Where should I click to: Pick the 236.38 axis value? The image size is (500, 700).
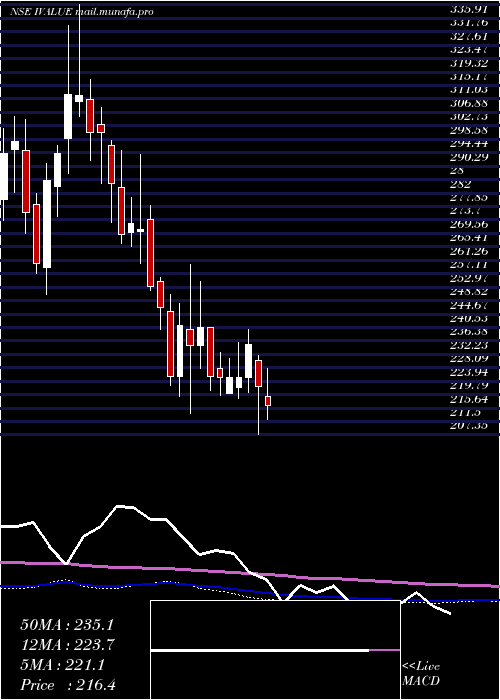(468, 331)
